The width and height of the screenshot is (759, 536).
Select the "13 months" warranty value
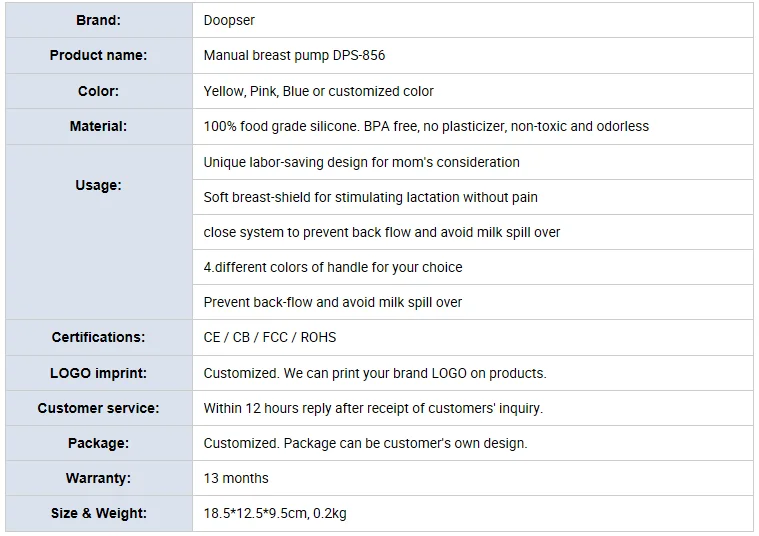click(x=236, y=478)
